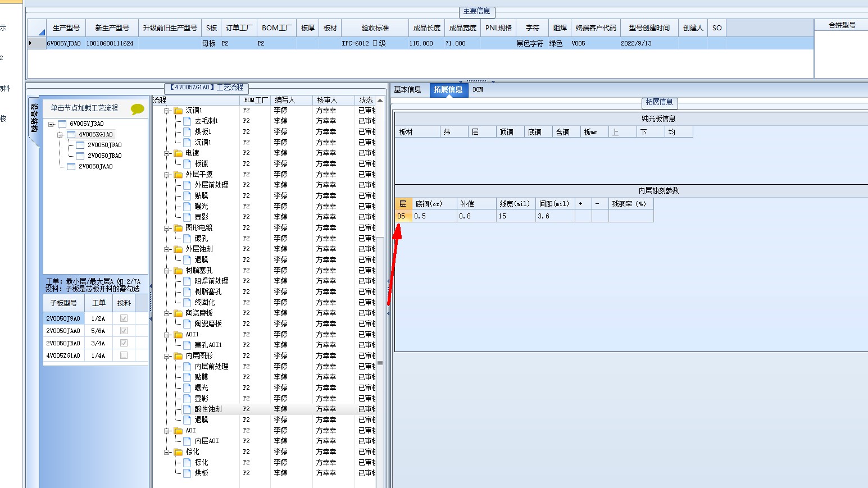Collapse the 树脂塞孔 process group
The image size is (868, 488).
tap(167, 271)
